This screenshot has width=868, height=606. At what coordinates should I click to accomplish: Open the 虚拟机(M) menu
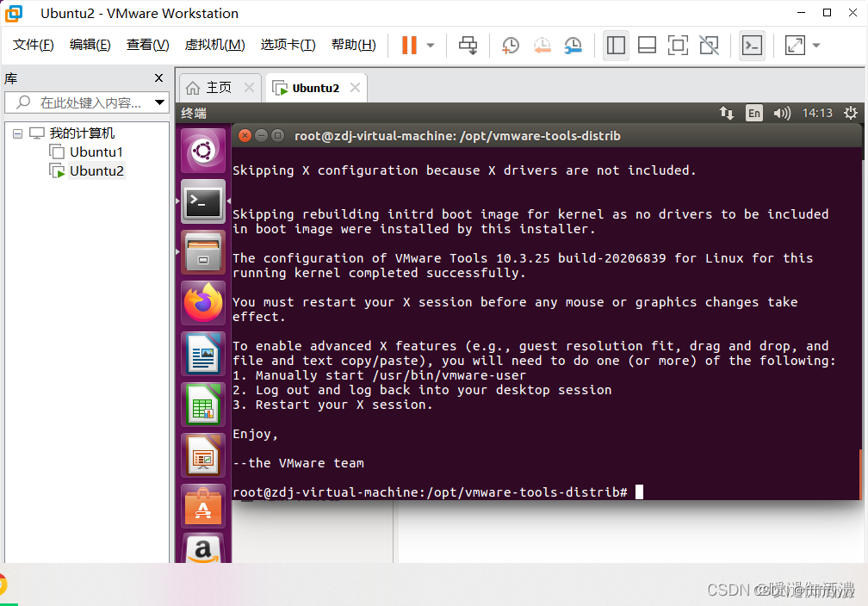pyautogui.click(x=214, y=45)
